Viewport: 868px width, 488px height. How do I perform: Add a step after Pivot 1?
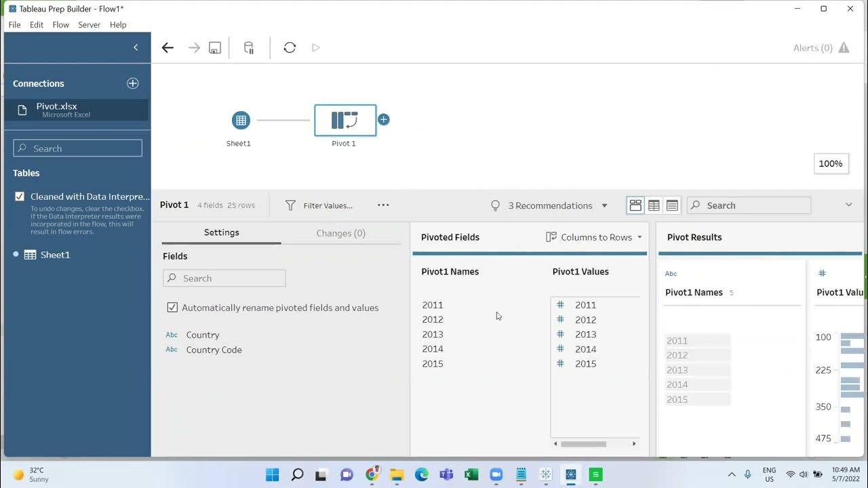(384, 119)
